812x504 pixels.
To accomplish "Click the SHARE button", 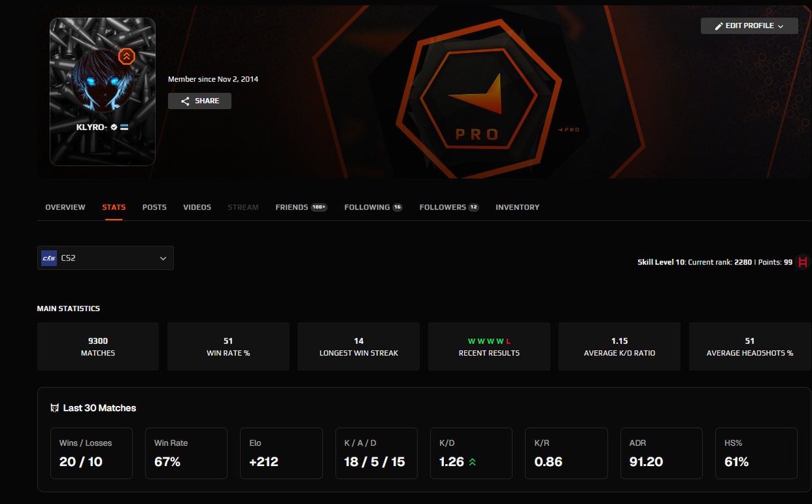I will coord(200,101).
